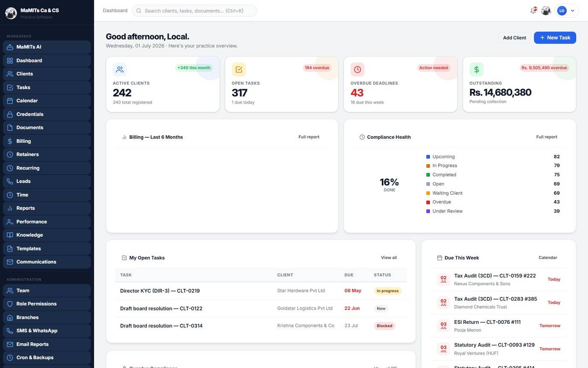The height and width of the screenshot is (368, 588).
Task: Click the Email Reports envelope icon
Action: tap(10, 344)
